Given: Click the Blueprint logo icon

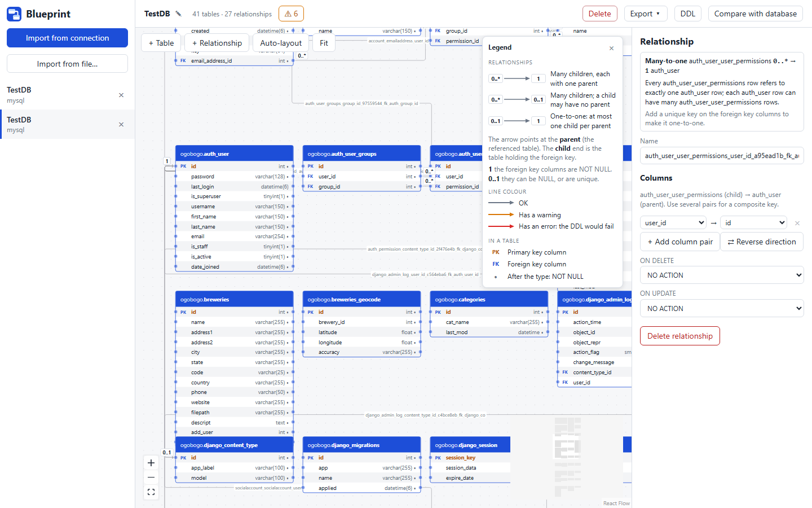Looking at the screenshot, I should [x=14, y=14].
